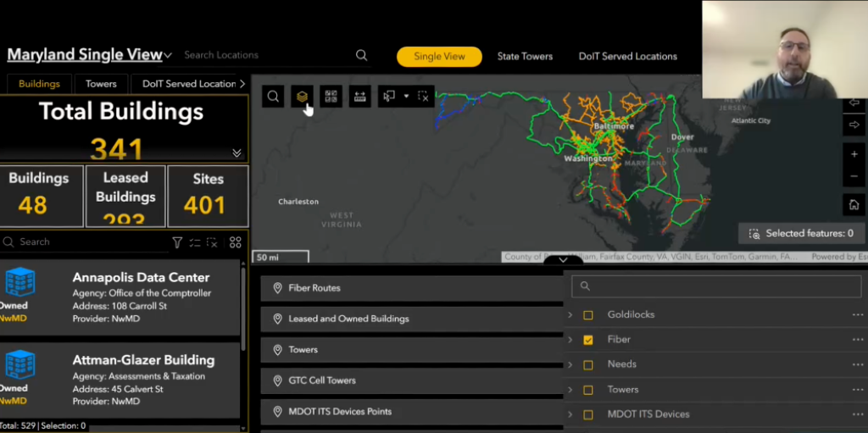This screenshot has height=433, width=868.
Task: Open Maryland Single View title dropdown
Action: coord(168,55)
